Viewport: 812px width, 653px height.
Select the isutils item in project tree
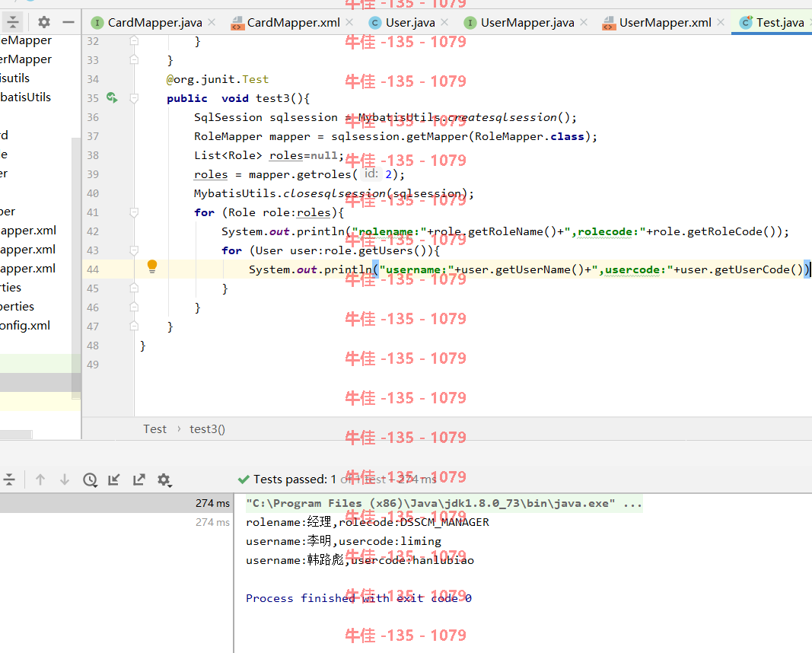pos(15,78)
